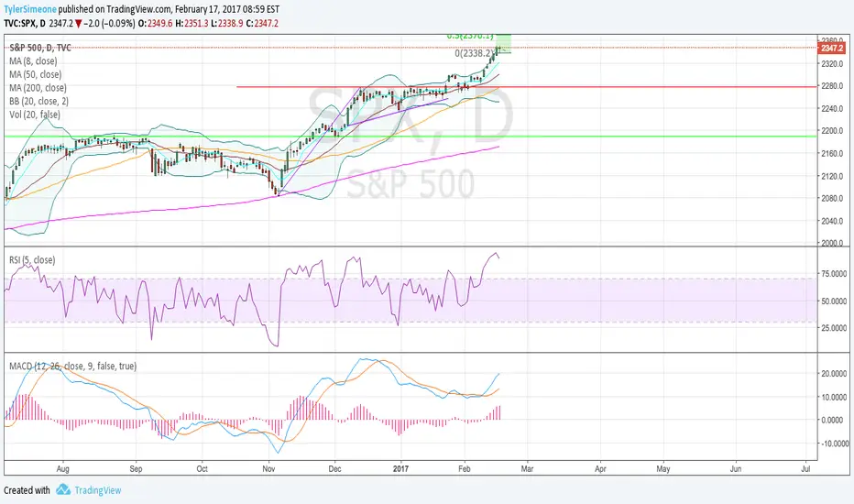Click the Jul label on the time axis

click(806, 468)
